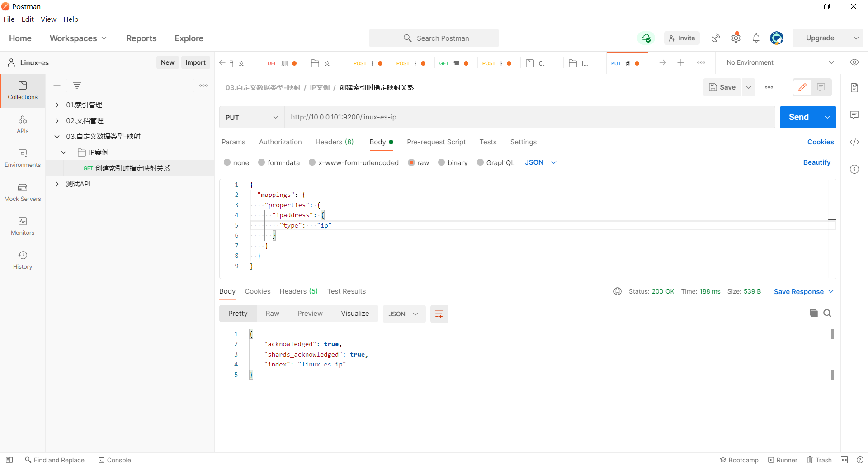Viewport: 868px width, 466px height.
Task: Open the settings gear icon
Action: (x=736, y=38)
